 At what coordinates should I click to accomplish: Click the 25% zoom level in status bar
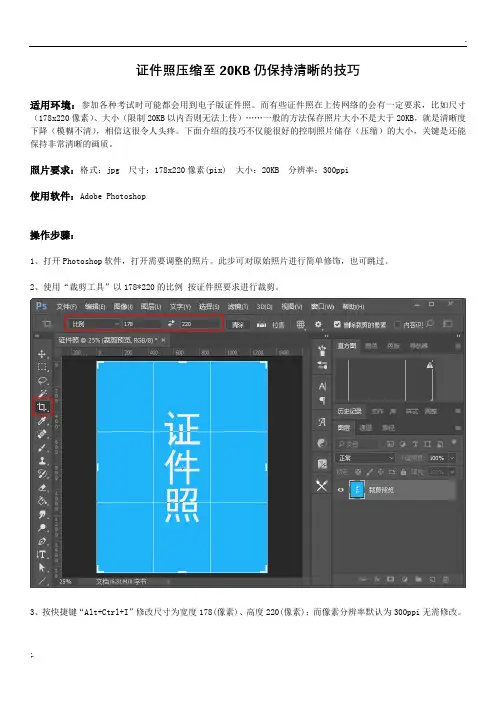(x=65, y=582)
